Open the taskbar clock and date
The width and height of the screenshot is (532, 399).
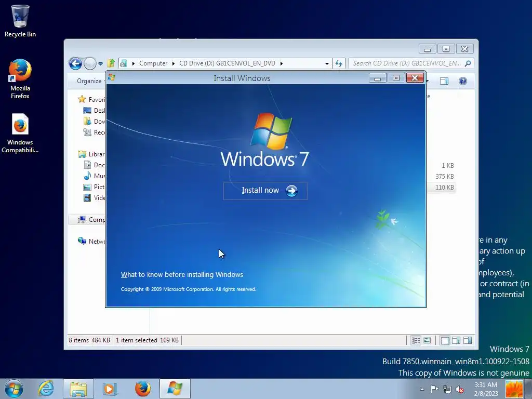(486, 389)
